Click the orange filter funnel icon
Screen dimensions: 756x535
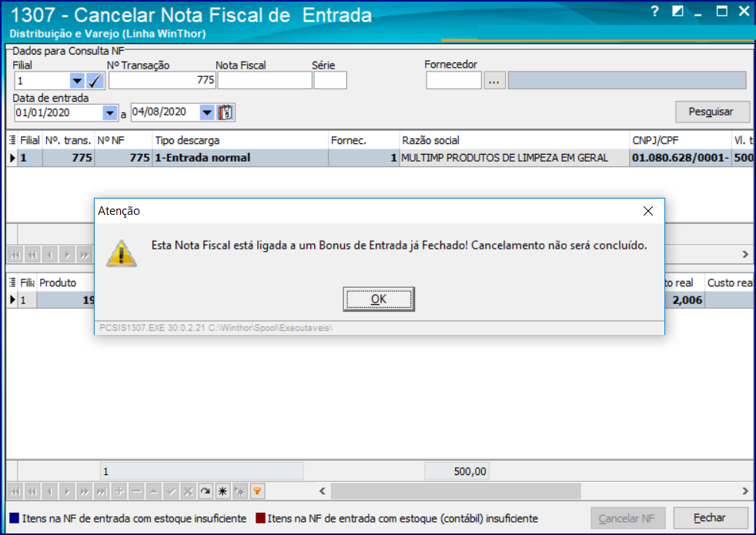257,492
